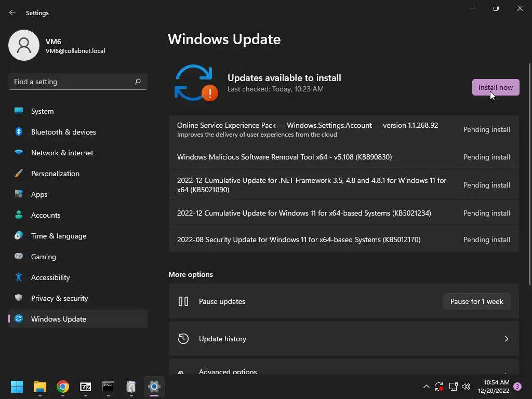Select Personalization label
This screenshot has width=532, height=399.
point(55,174)
